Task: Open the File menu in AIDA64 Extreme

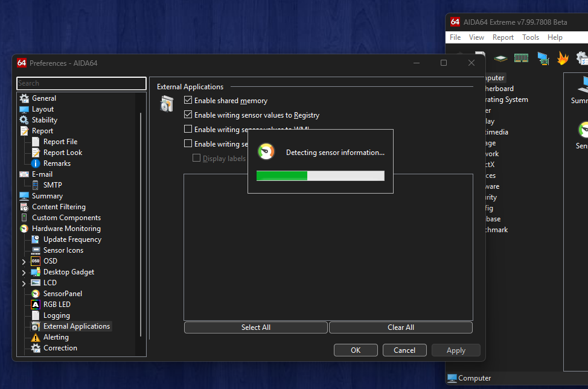Action: 455,37
